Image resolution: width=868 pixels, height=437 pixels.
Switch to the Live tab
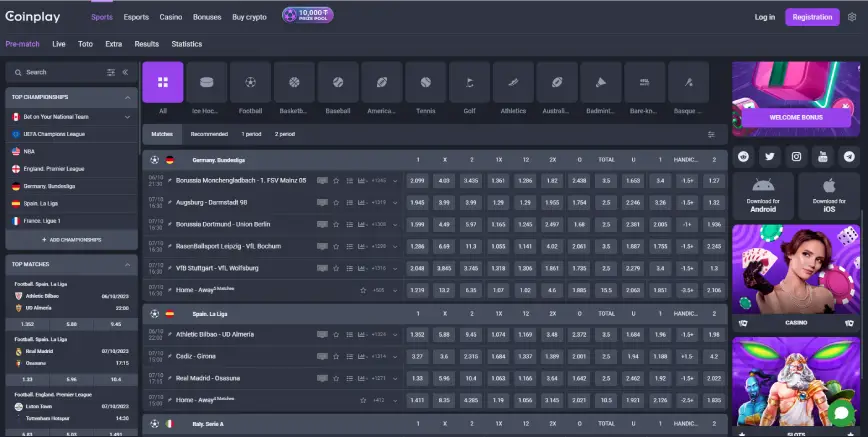pyautogui.click(x=59, y=44)
